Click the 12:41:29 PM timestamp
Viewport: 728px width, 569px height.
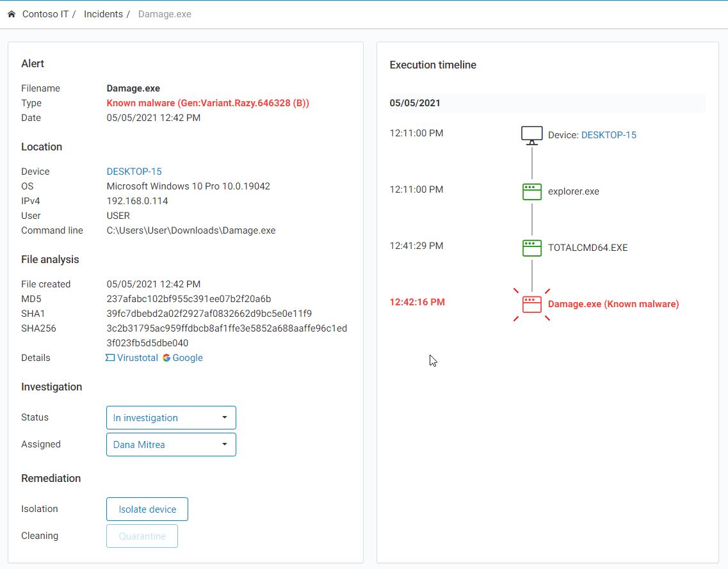pos(416,246)
